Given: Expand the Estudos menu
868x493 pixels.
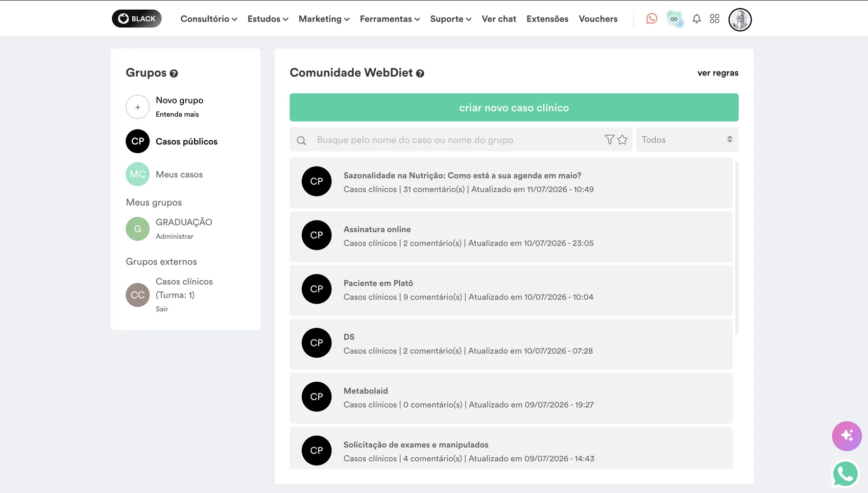Looking at the screenshot, I should tap(268, 19).
